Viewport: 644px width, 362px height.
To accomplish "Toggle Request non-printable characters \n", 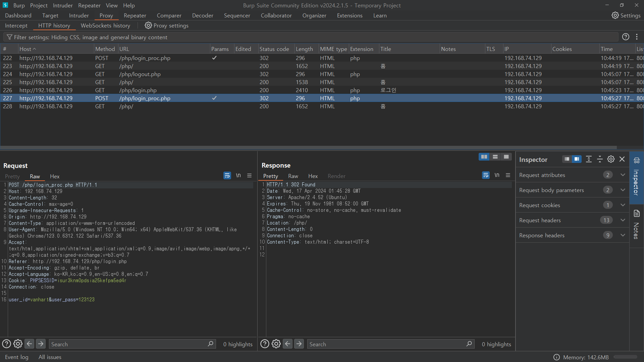I will click(238, 175).
